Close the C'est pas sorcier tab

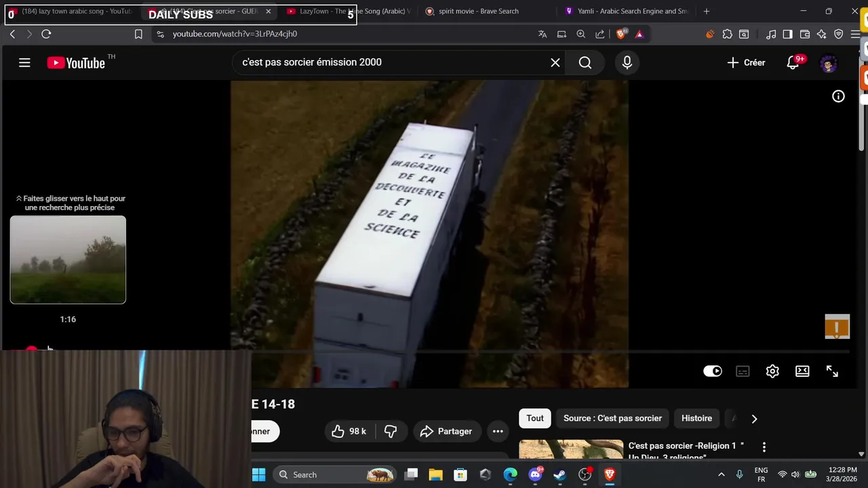click(268, 12)
